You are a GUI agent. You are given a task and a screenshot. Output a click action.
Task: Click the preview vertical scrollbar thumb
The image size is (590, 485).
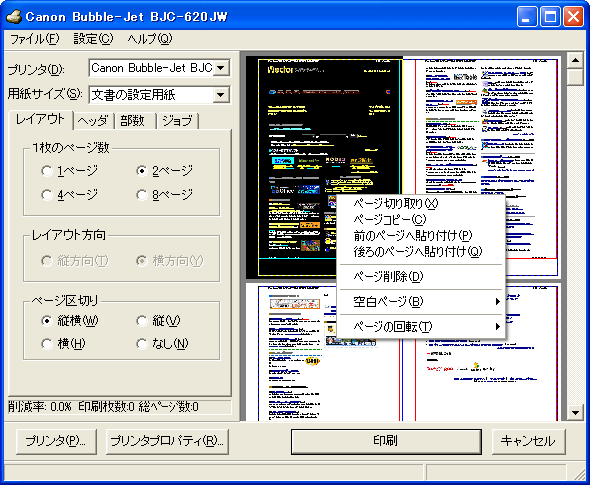(x=575, y=78)
